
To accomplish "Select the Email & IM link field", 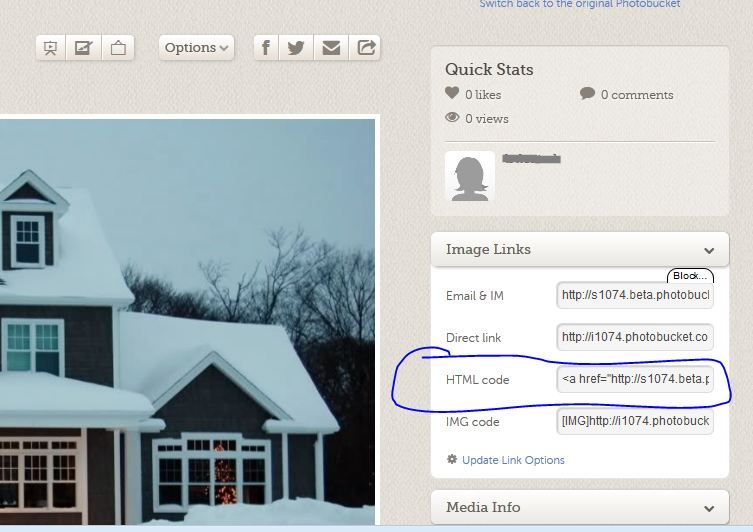I will tap(635, 295).
